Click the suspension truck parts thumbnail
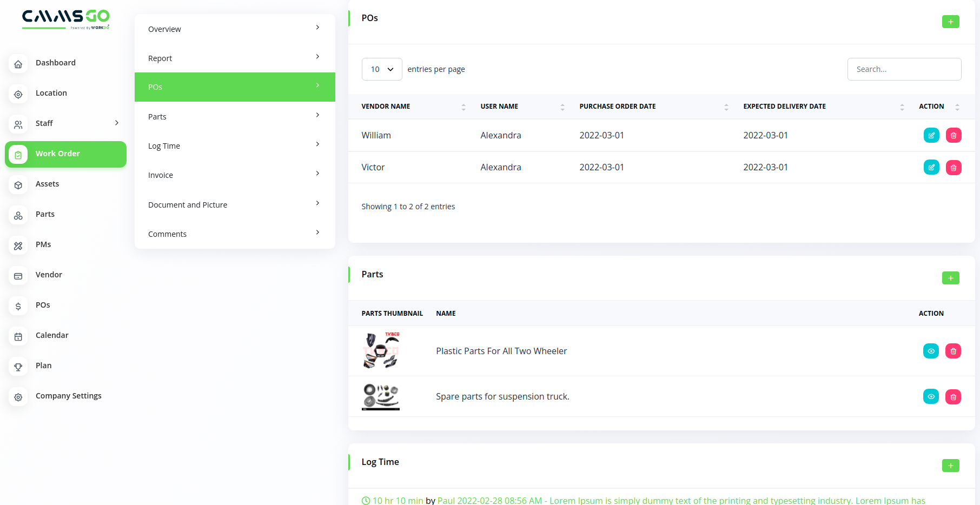 381,396
